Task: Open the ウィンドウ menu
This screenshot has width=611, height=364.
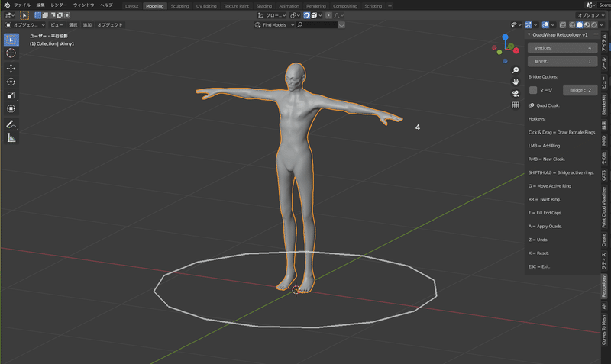Action: pos(84,5)
